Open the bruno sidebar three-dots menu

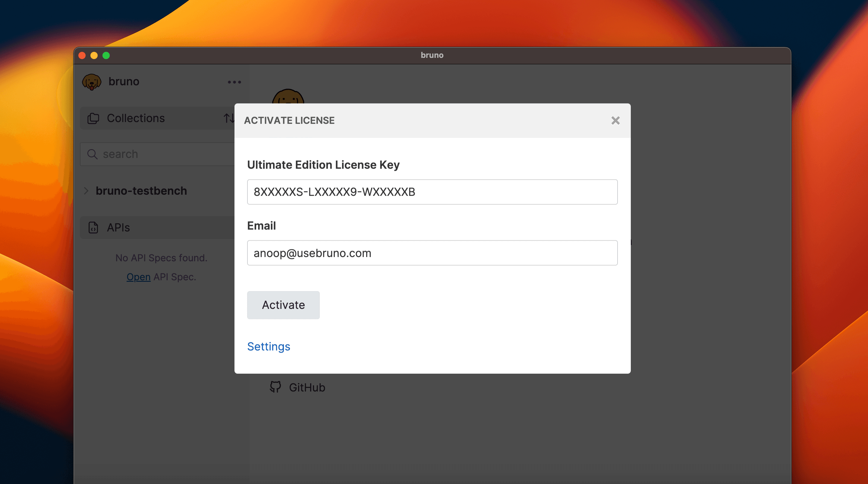[x=234, y=82]
